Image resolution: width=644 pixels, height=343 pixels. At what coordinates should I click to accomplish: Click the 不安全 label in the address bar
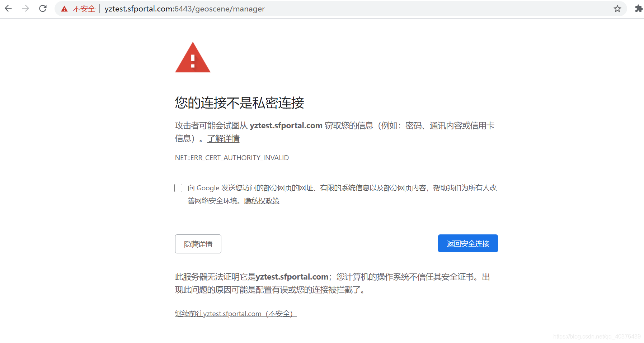click(x=84, y=9)
